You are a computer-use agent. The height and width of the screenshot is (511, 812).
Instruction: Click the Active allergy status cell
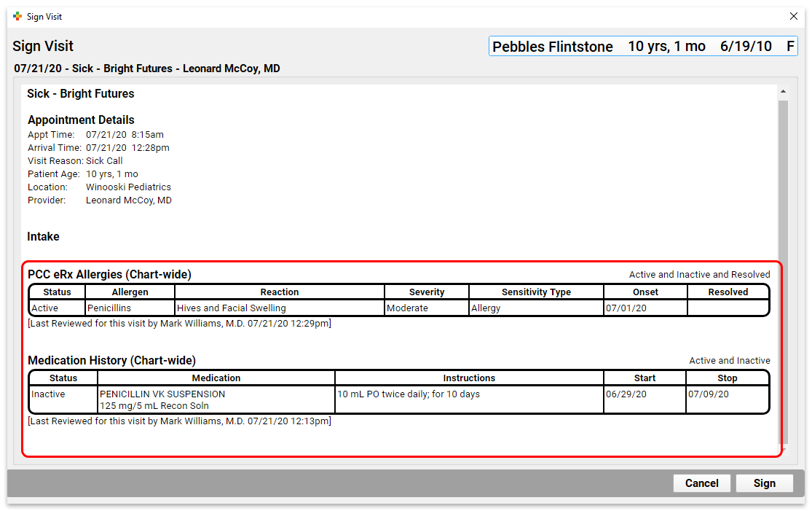57,308
